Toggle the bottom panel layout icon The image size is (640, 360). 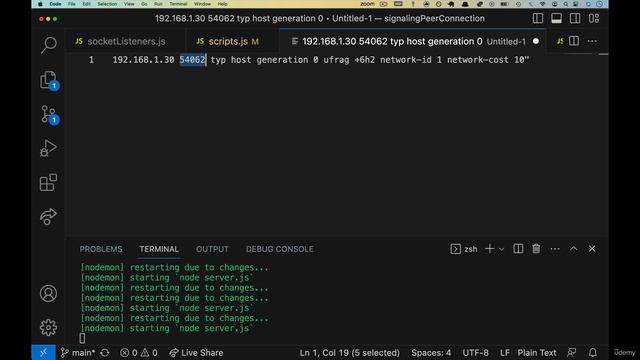click(x=556, y=18)
